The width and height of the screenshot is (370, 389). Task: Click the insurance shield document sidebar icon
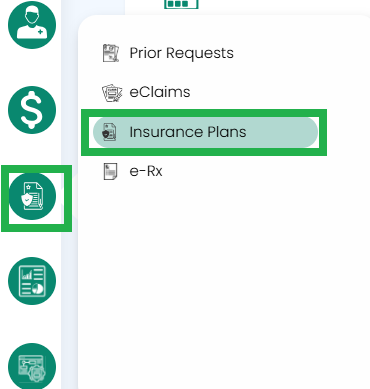point(32,196)
